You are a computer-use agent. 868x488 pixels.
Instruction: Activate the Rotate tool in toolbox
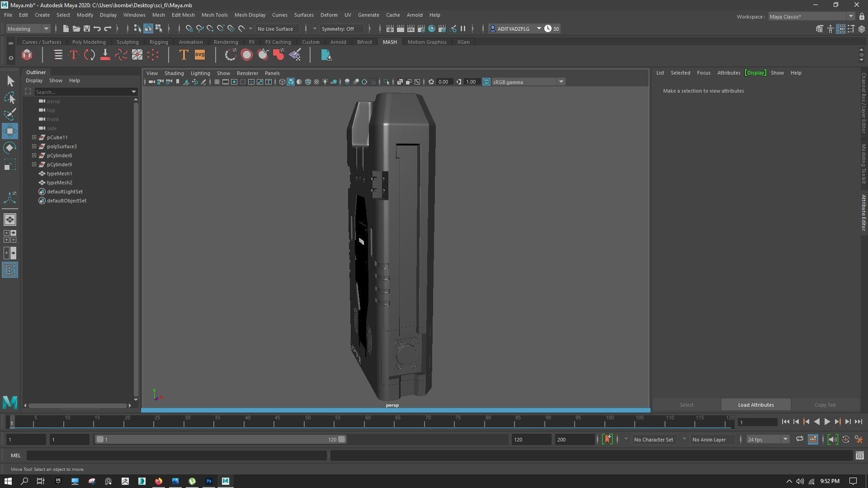pyautogui.click(x=10, y=148)
